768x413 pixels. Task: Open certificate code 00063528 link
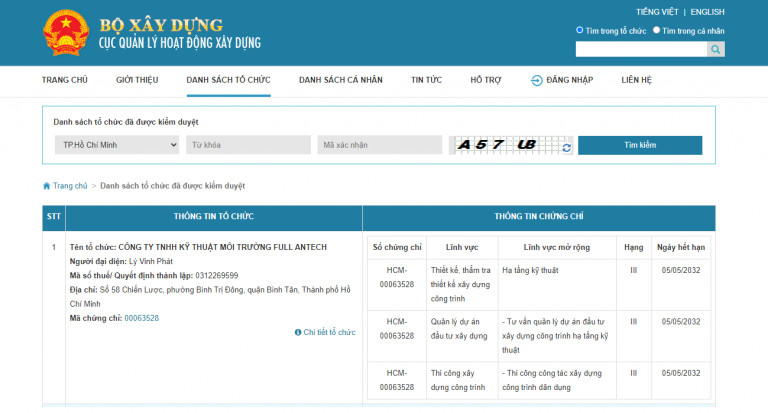point(141,318)
